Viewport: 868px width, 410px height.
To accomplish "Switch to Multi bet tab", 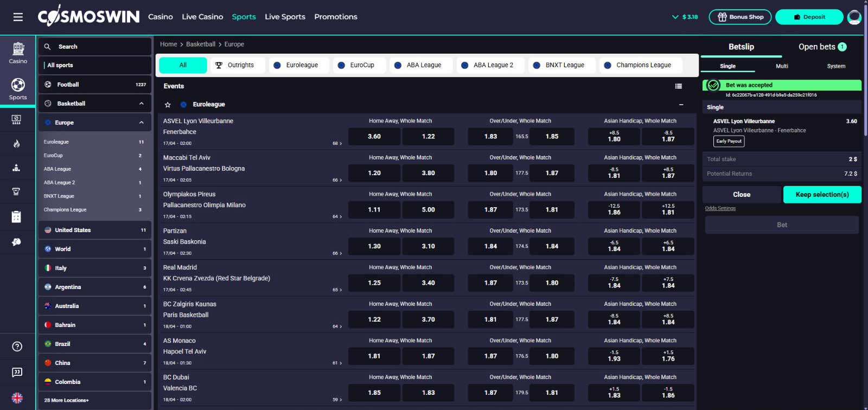I will pyautogui.click(x=782, y=66).
